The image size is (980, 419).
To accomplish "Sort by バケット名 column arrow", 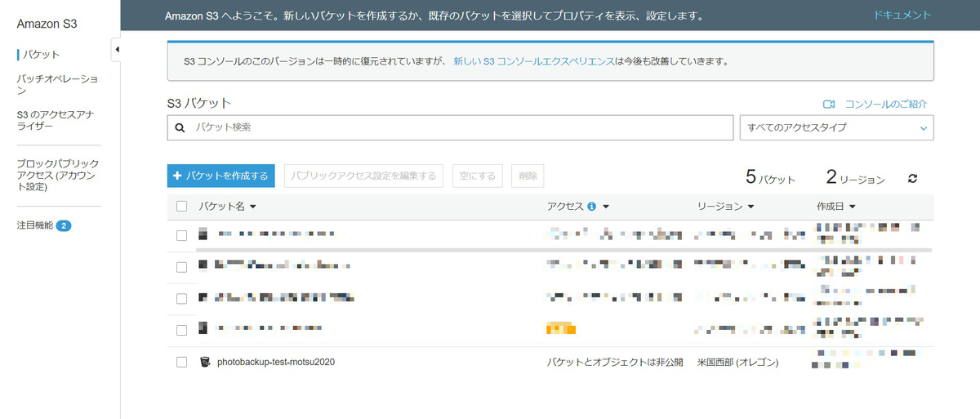I will pos(253,207).
